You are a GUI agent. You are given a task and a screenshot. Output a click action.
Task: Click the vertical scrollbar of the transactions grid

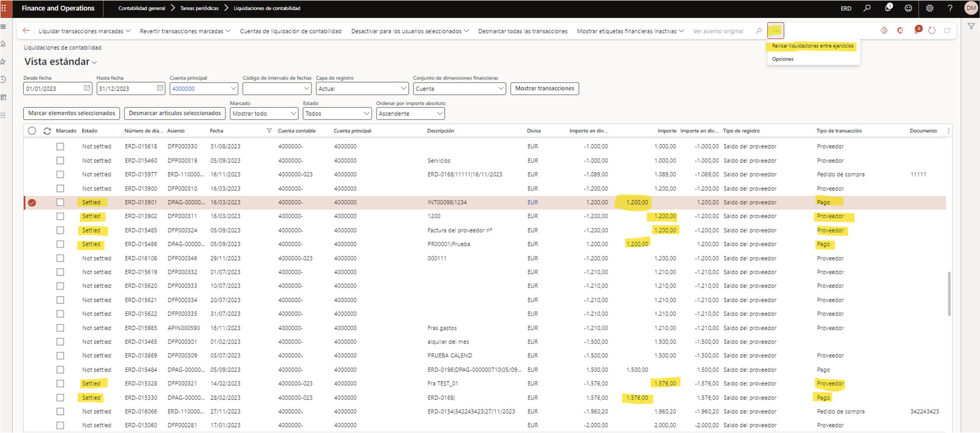click(949, 294)
